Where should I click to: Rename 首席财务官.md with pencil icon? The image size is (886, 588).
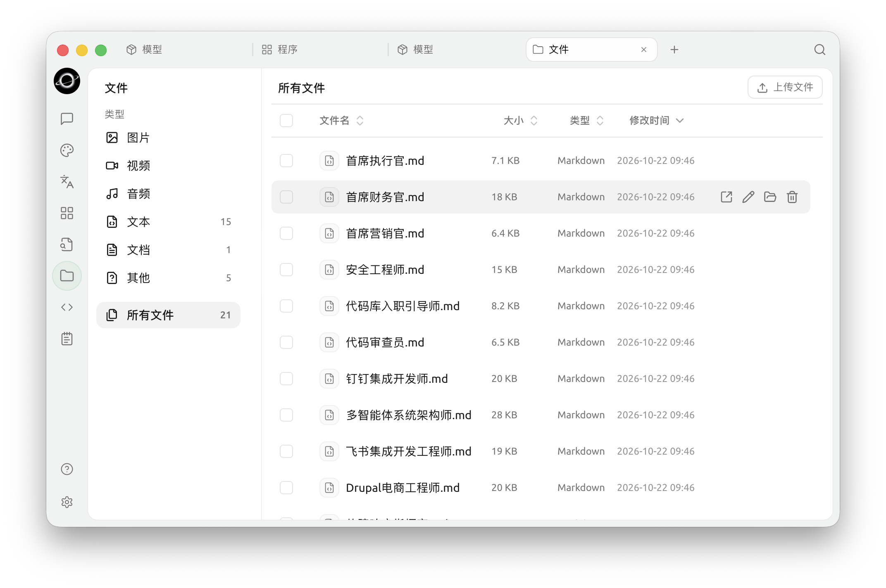pos(748,197)
